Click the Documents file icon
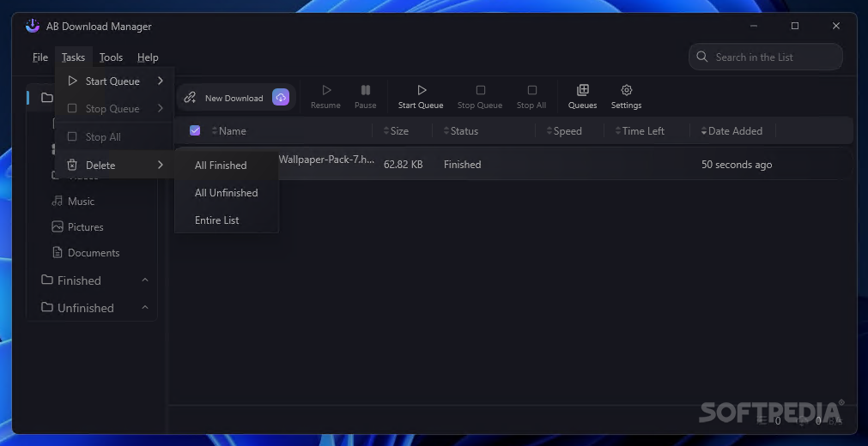The width and height of the screenshot is (868, 446). [x=57, y=252]
